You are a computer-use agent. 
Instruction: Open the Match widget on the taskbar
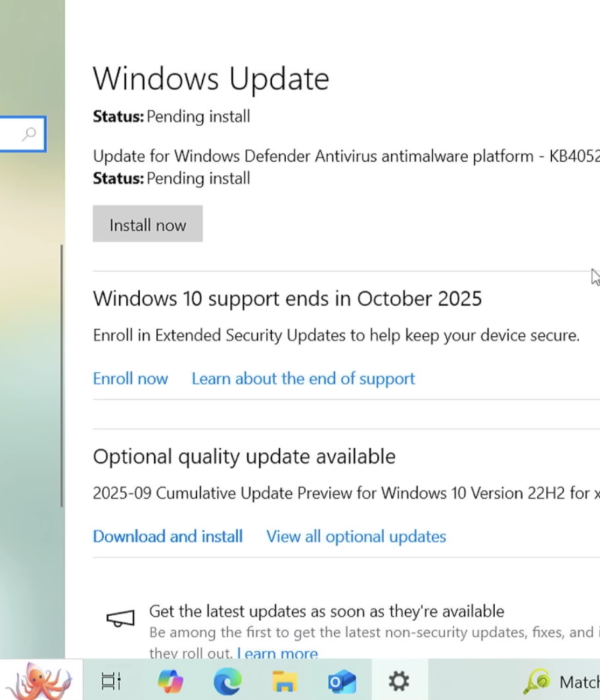562,682
